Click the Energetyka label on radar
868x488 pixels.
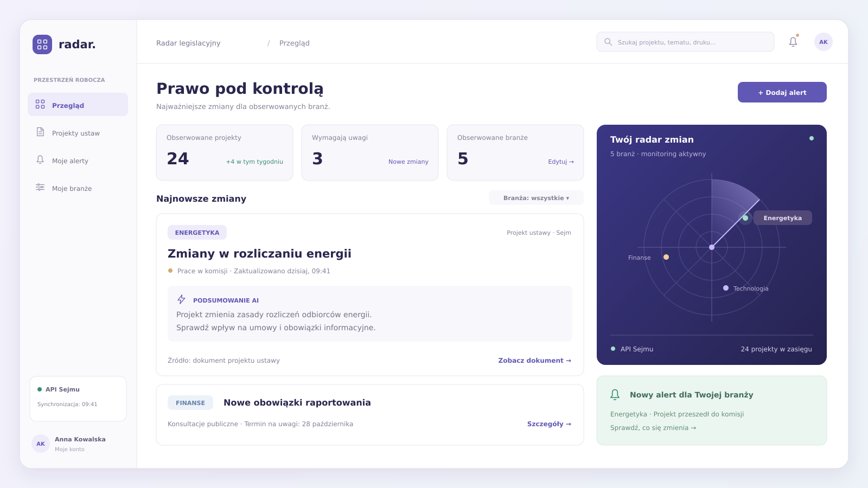(x=783, y=218)
